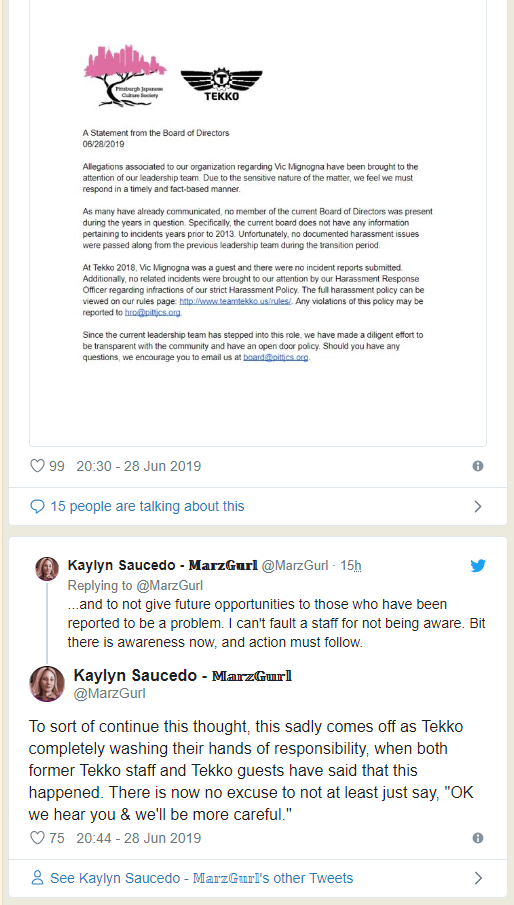Expand chevron next to other Tweets link
Viewport: 514px width, 905px height.
[x=478, y=878]
